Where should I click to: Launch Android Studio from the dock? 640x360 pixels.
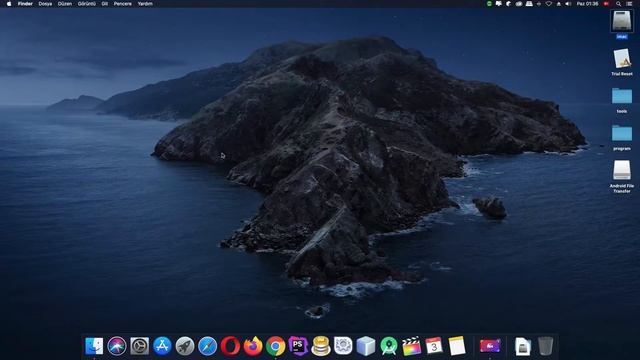pos(389,346)
